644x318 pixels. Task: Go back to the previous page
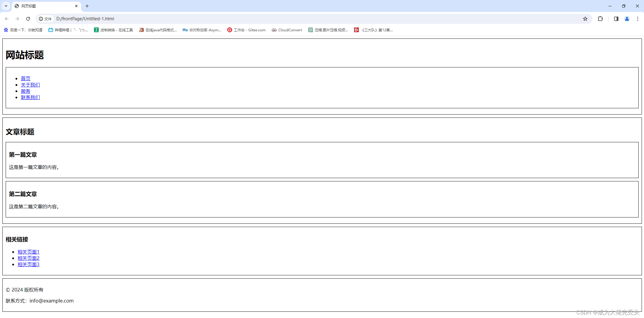tap(7, 19)
